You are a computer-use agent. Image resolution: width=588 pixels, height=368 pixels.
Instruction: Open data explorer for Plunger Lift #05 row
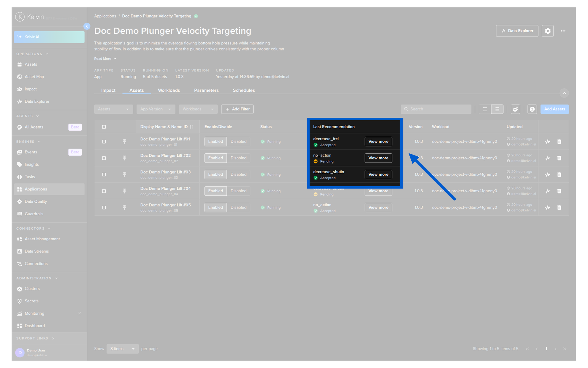(x=548, y=208)
